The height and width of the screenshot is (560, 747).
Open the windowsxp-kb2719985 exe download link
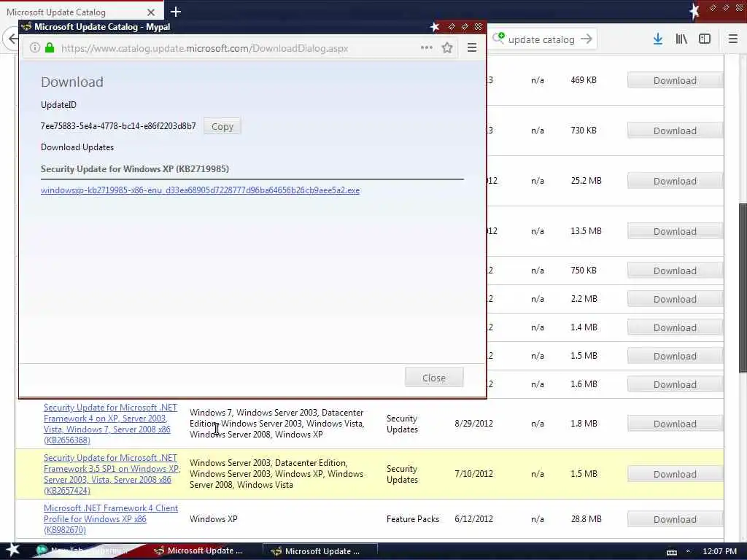pyautogui.click(x=200, y=190)
